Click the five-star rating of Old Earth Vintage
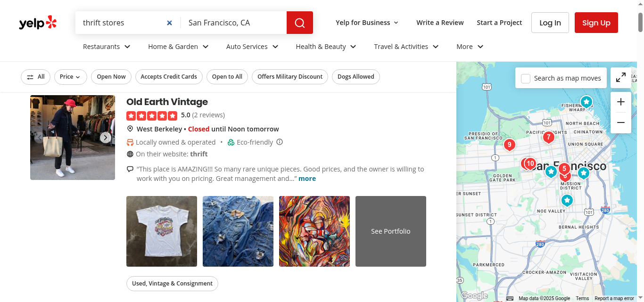Viewport: 644px width, 302px height. pos(152,115)
